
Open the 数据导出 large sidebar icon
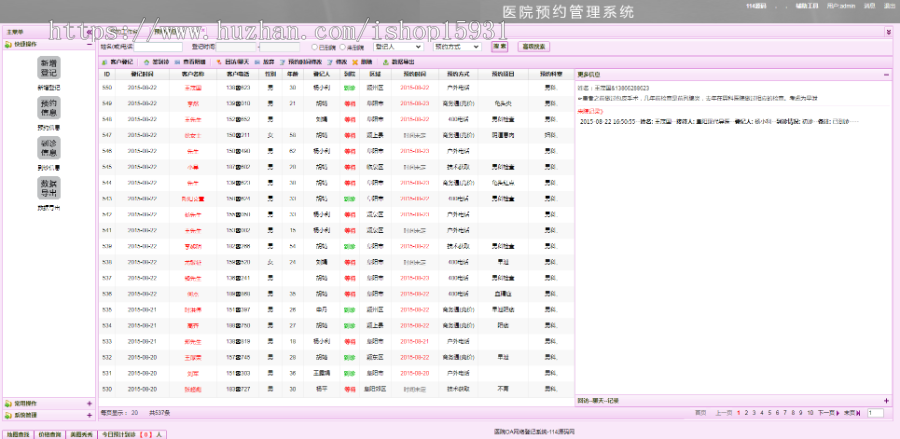[49, 188]
